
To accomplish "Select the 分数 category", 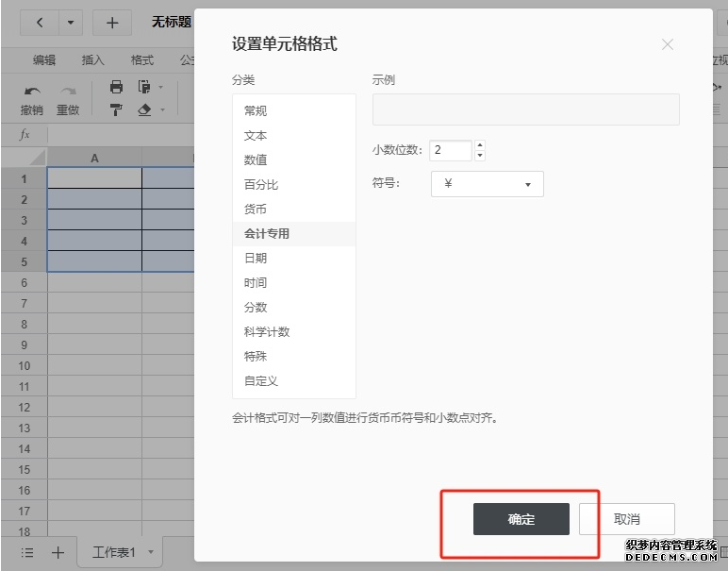I will tap(294, 308).
